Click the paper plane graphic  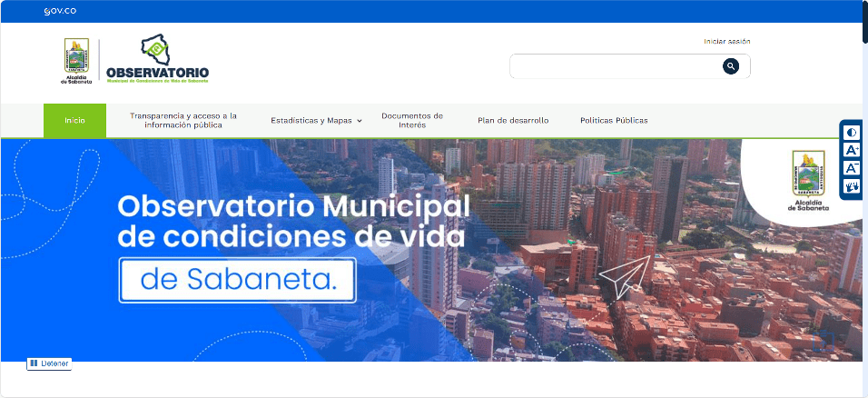click(x=626, y=277)
